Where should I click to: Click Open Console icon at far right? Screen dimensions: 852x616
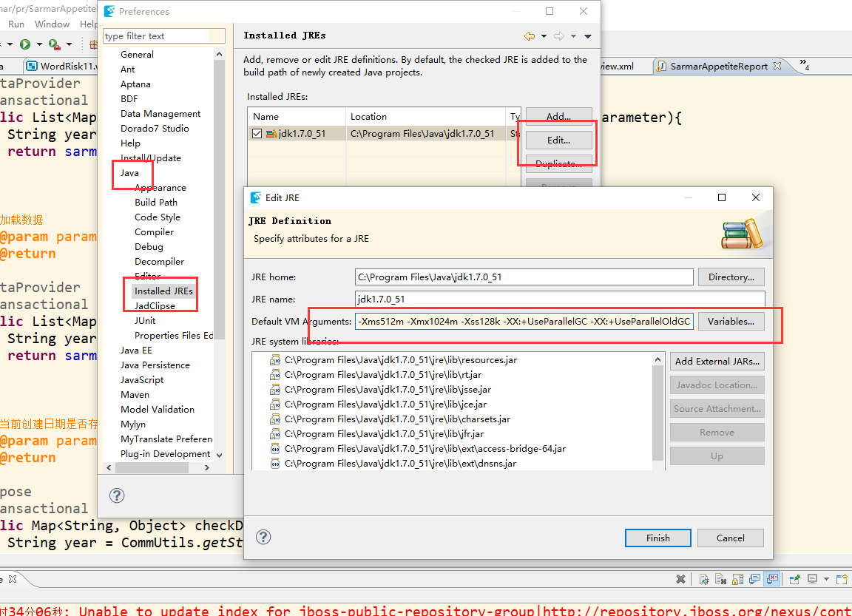point(841,579)
